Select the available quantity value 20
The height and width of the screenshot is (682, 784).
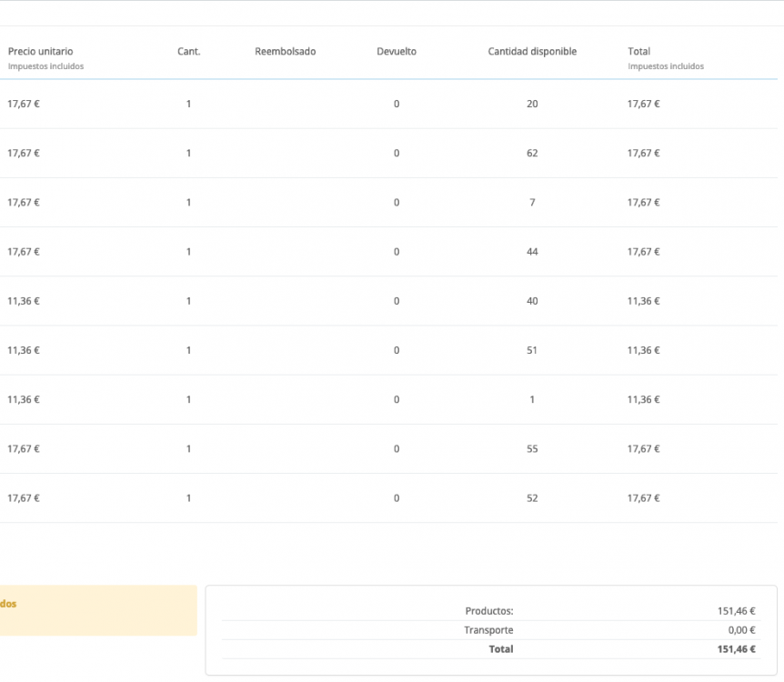click(532, 104)
